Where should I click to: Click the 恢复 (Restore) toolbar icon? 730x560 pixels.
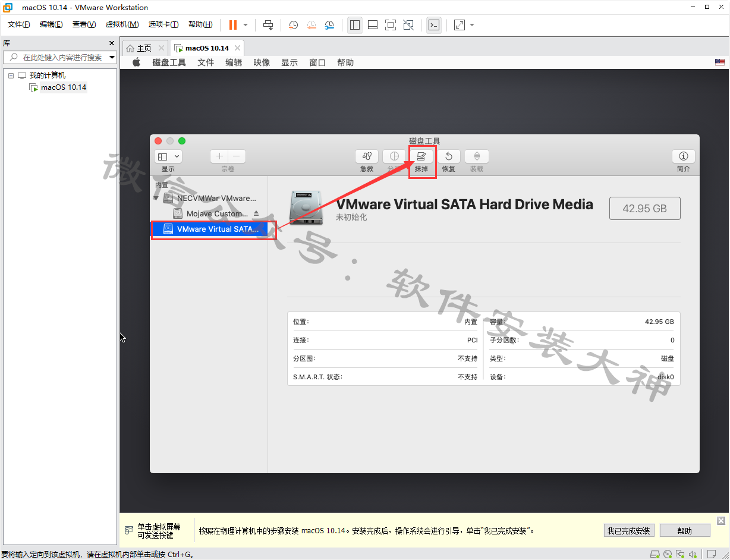[x=449, y=156]
